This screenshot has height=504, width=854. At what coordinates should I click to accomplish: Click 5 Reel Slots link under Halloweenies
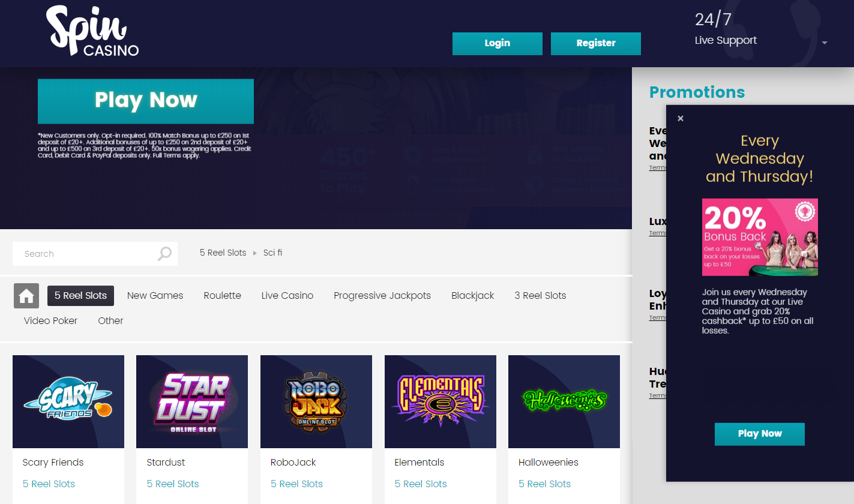545,484
